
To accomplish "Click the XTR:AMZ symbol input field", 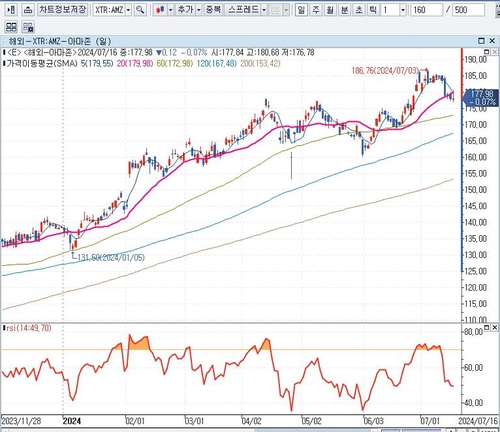I will (109, 10).
